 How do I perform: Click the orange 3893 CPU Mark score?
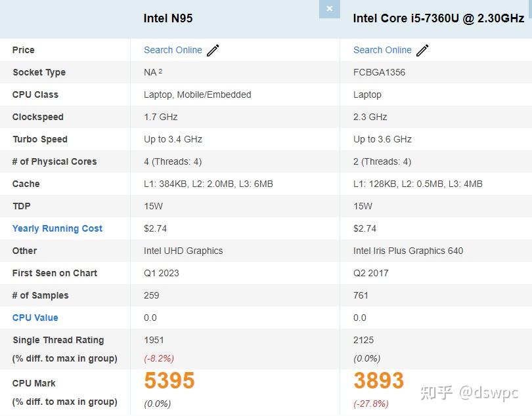point(379,381)
